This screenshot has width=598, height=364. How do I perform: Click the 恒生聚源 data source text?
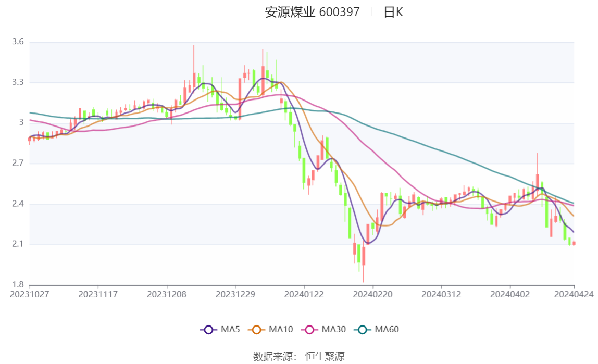click(325, 356)
